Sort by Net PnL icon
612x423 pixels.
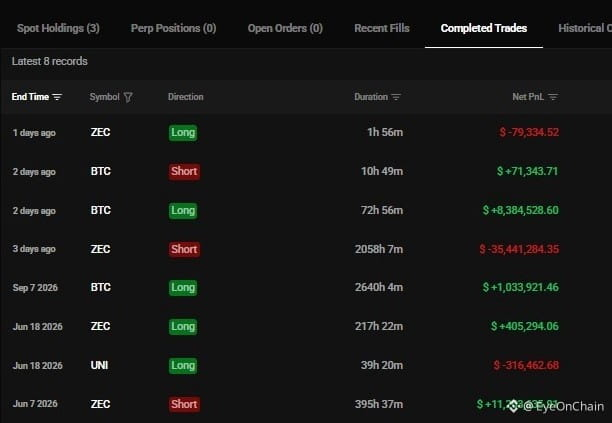pyautogui.click(x=553, y=97)
